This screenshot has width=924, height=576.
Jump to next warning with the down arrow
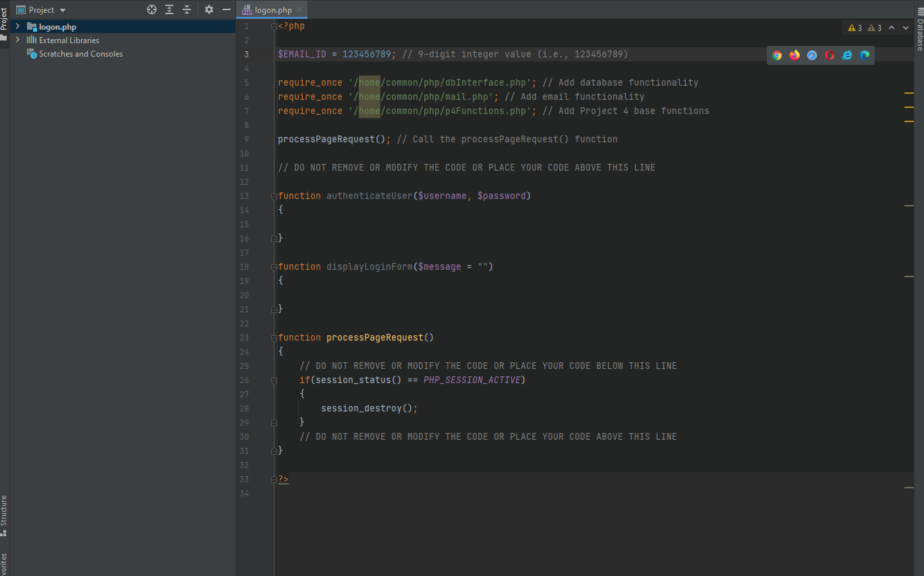(906, 28)
